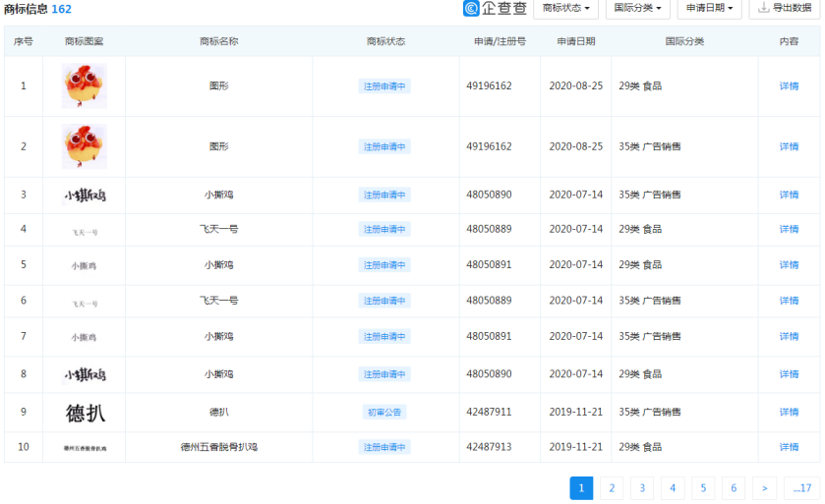Open the 申请日期 filter dropdown
Image resolution: width=825 pixels, height=504 pixels.
pos(709,8)
